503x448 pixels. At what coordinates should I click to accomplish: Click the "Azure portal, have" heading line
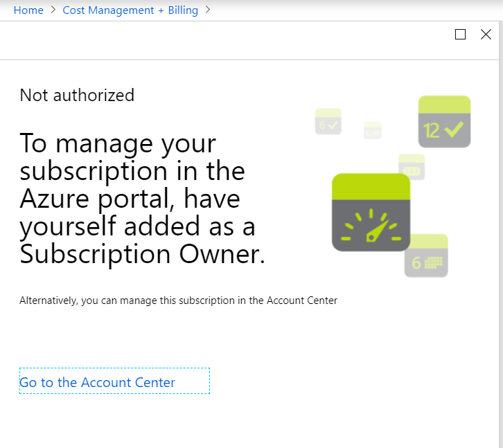[130, 199]
